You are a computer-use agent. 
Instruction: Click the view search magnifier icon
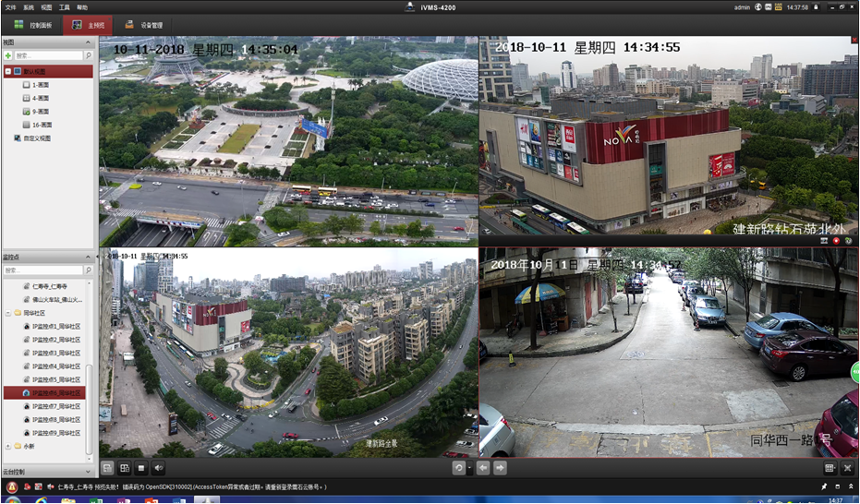pyautogui.click(x=89, y=56)
